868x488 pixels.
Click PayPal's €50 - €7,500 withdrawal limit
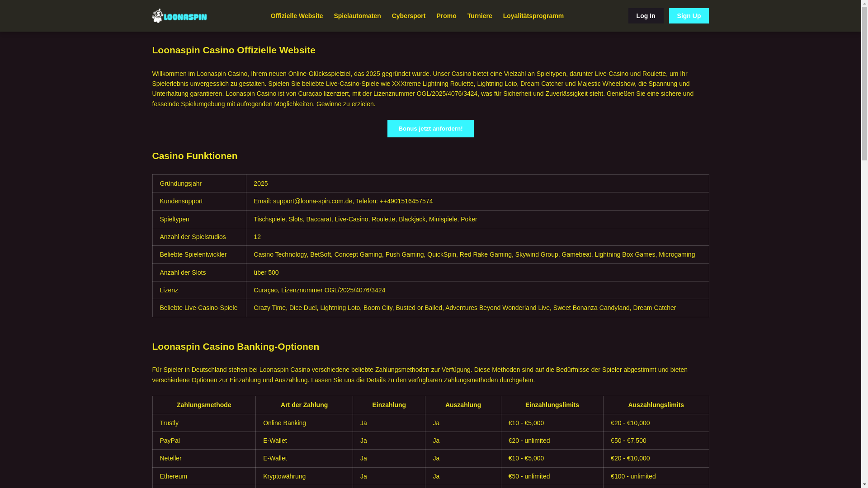[x=656, y=441]
